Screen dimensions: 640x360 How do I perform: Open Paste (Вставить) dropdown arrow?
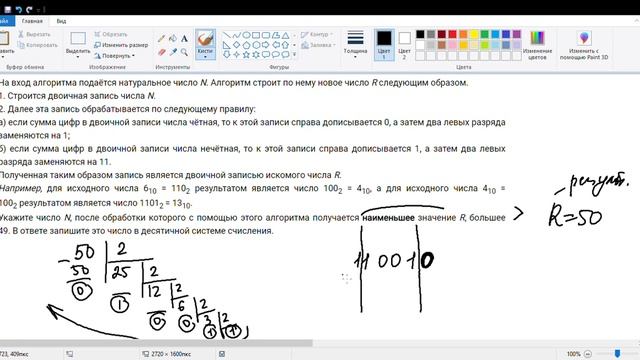click(x=3, y=57)
